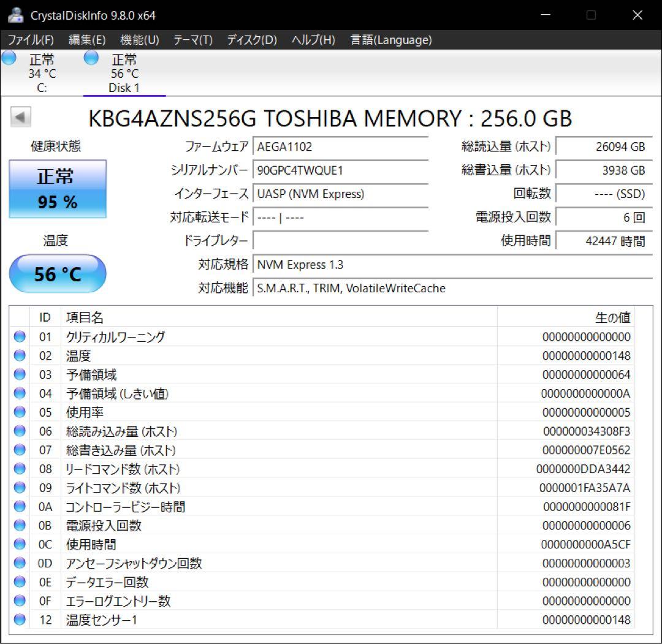The width and height of the screenshot is (662, 644).
Task: Click the transfer mode field ---- | ----
Action: pos(341,218)
